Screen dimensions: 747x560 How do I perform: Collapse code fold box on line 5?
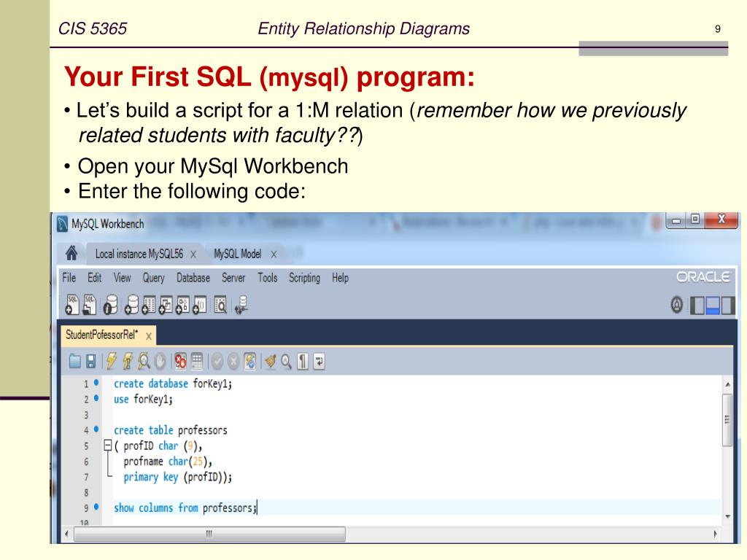click(x=108, y=446)
